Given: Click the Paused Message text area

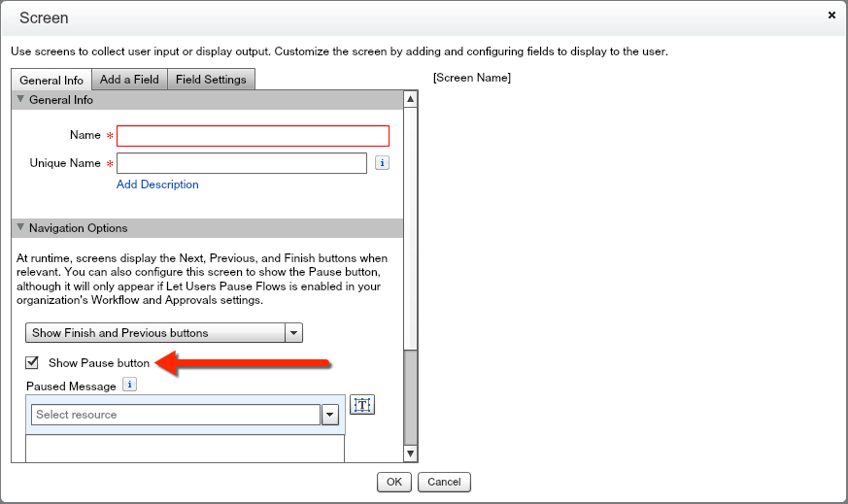Looking at the screenshot, I should [185, 448].
